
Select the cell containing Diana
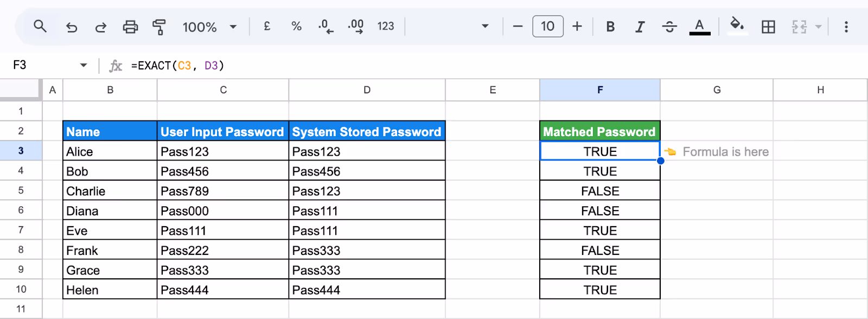point(110,210)
